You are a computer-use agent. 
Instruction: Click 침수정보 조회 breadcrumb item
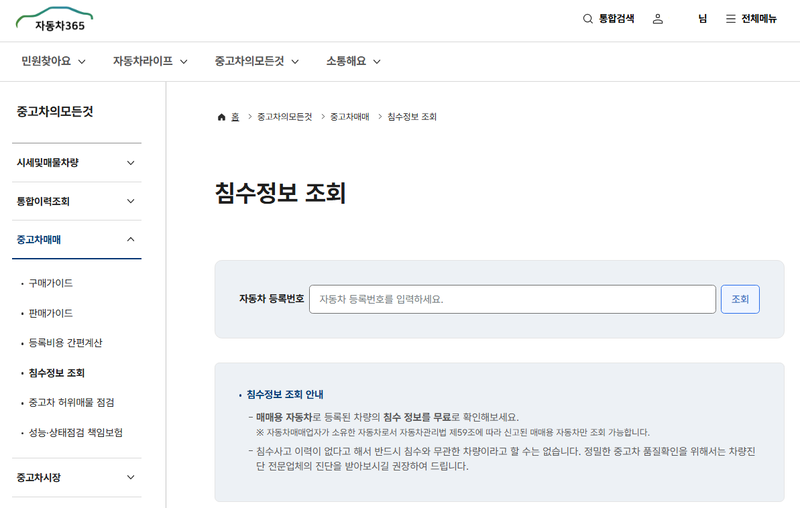pos(412,117)
